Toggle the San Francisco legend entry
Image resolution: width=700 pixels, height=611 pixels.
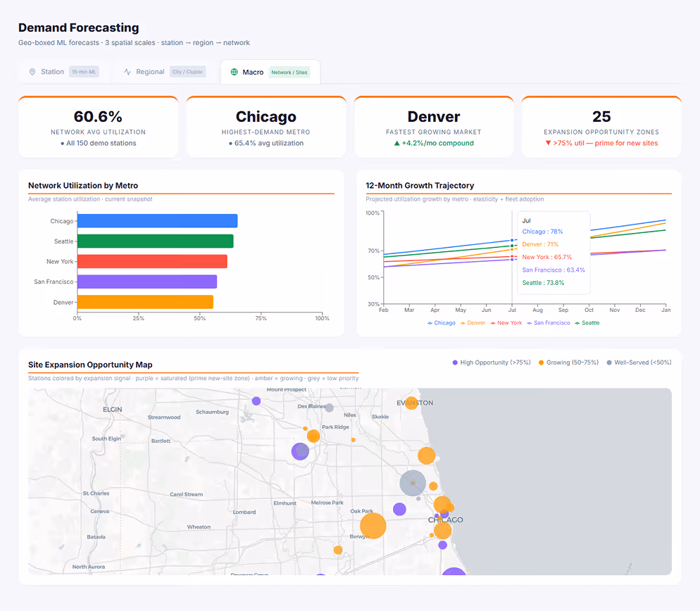coord(548,322)
